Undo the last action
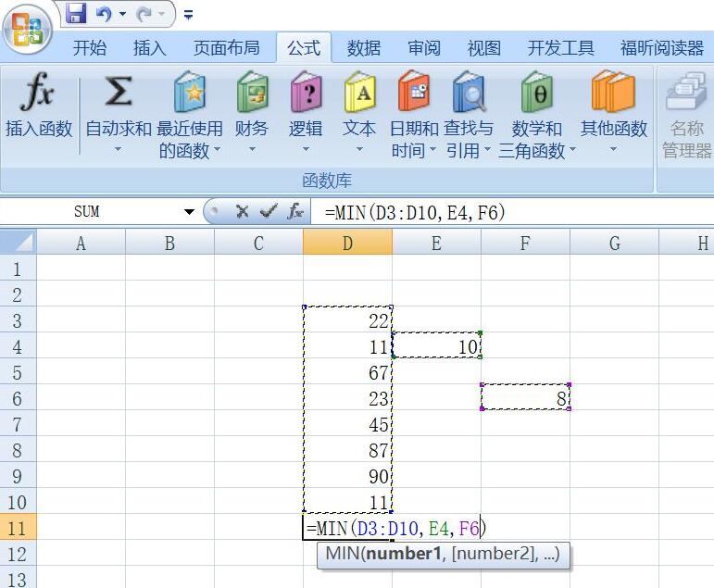The image size is (714, 588). (104, 14)
